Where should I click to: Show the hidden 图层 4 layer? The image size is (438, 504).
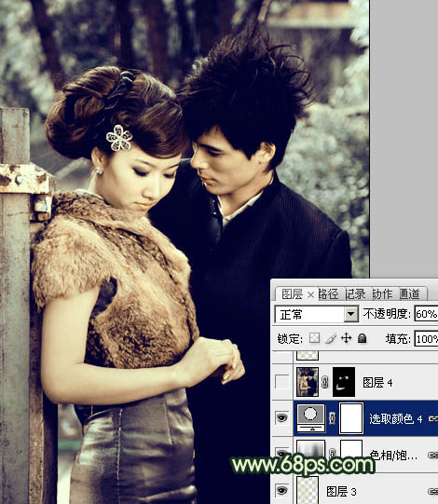282,382
